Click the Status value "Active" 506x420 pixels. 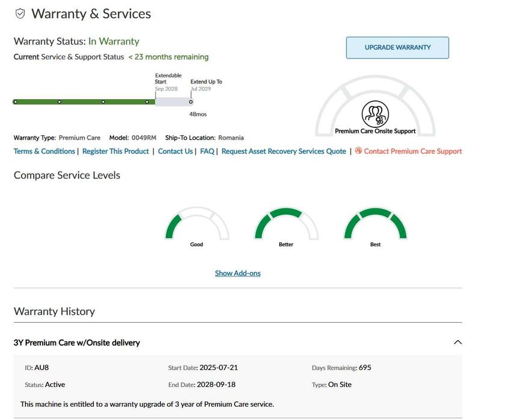point(55,385)
